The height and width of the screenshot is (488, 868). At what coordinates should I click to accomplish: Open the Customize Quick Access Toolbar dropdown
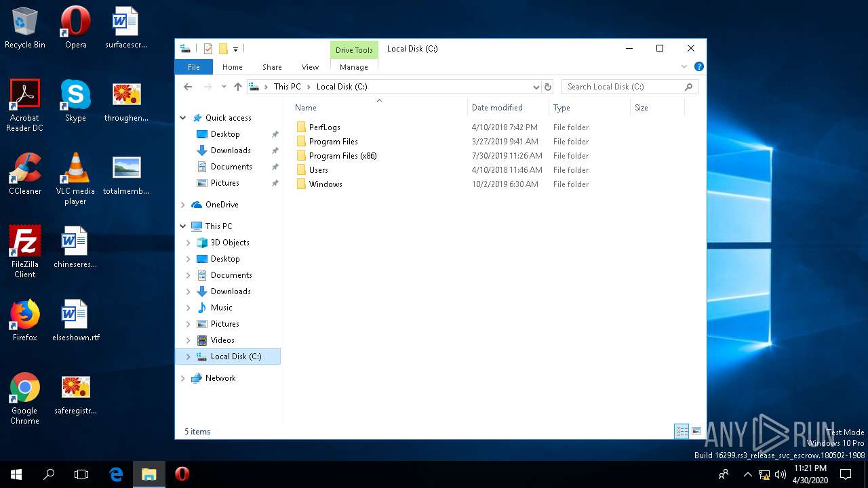point(236,49)
